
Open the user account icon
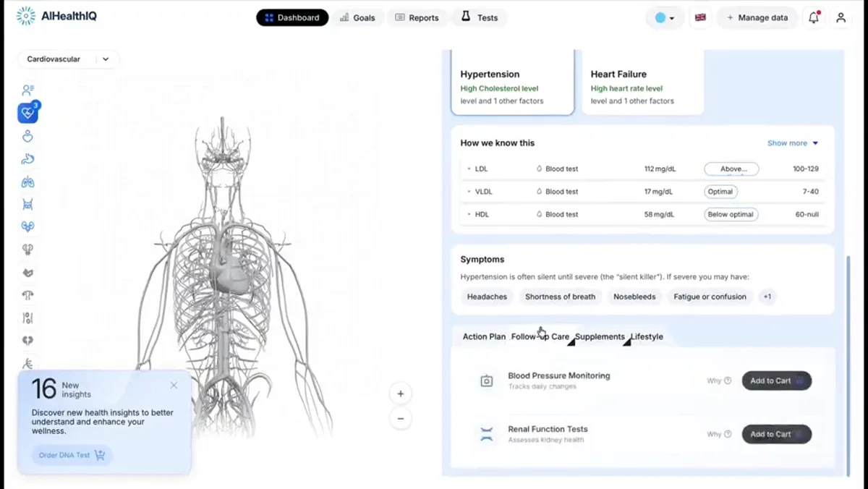tap(841, 17)
